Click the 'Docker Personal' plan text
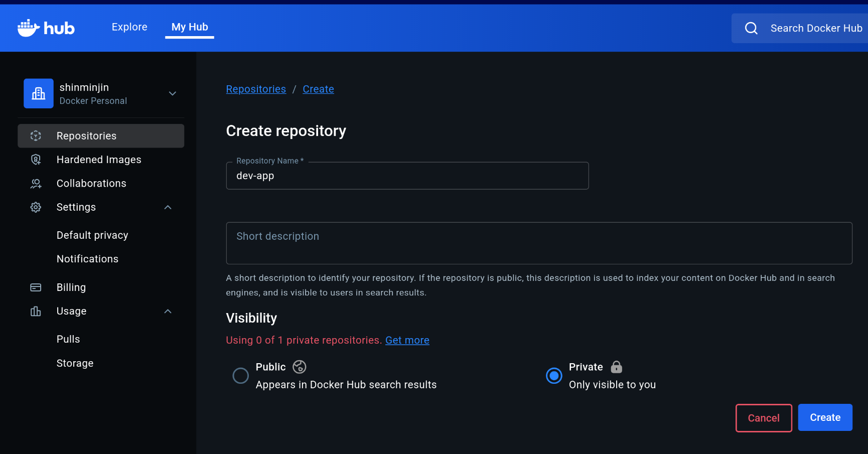 point(93,101)
